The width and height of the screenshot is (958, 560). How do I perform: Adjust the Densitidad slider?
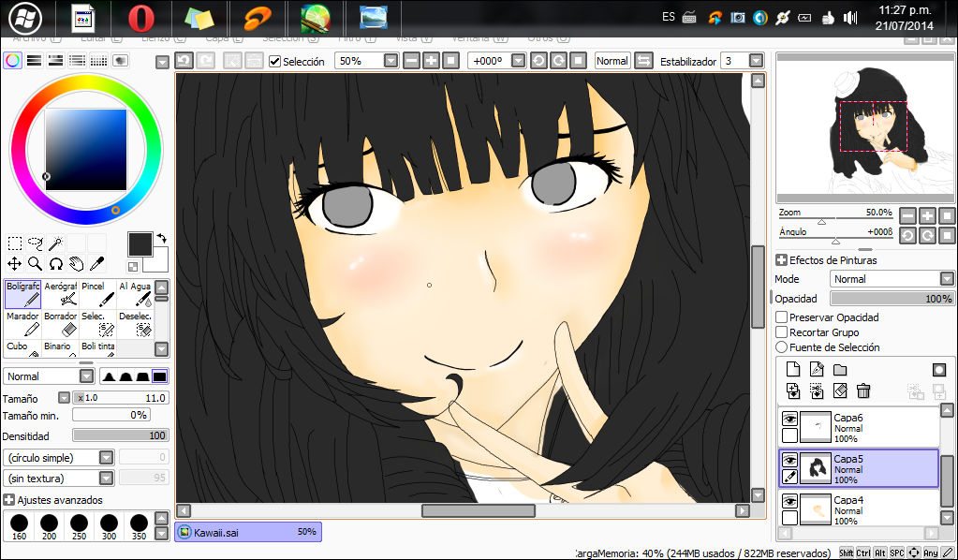[x=121, y=435]
